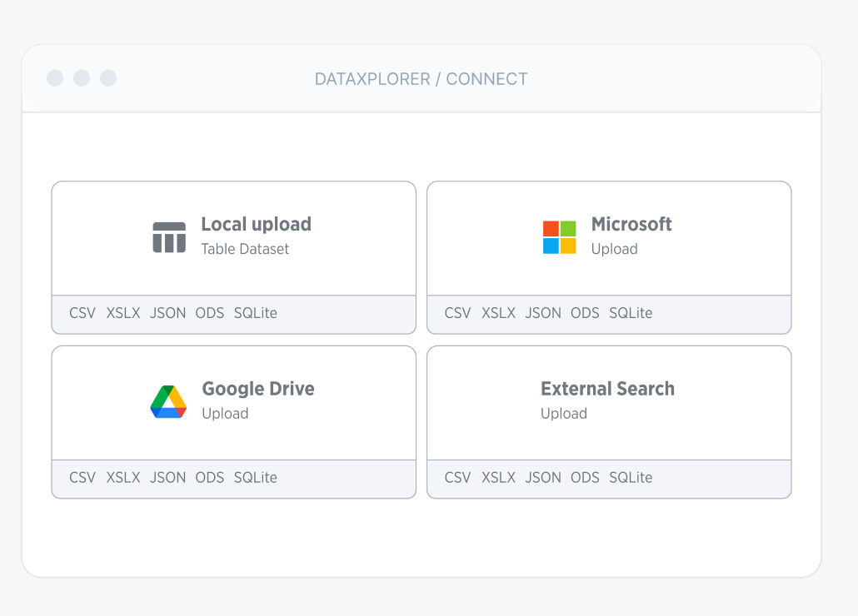
Task: Click XSLX in the Local upload card
Action: 123,313
